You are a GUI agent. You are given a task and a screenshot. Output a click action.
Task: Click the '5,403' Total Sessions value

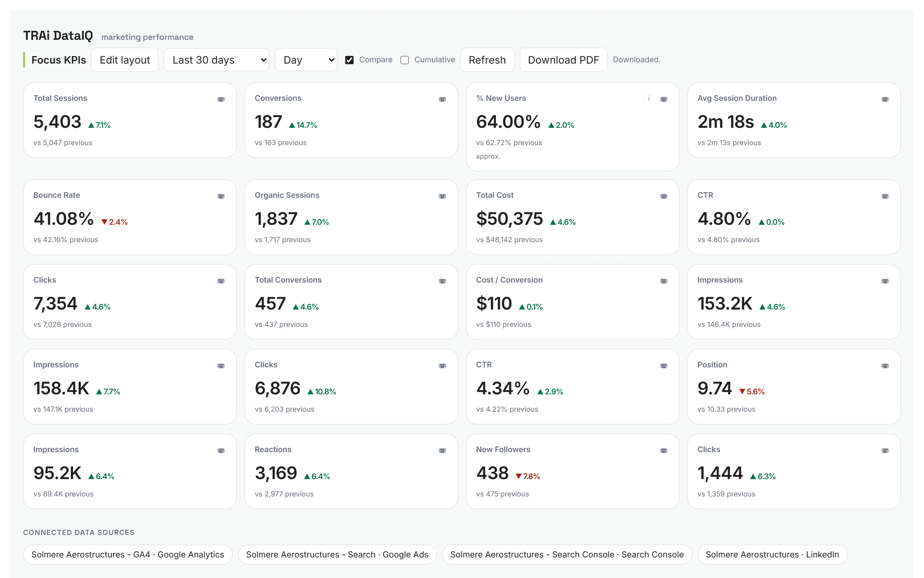tap(57, 122)
